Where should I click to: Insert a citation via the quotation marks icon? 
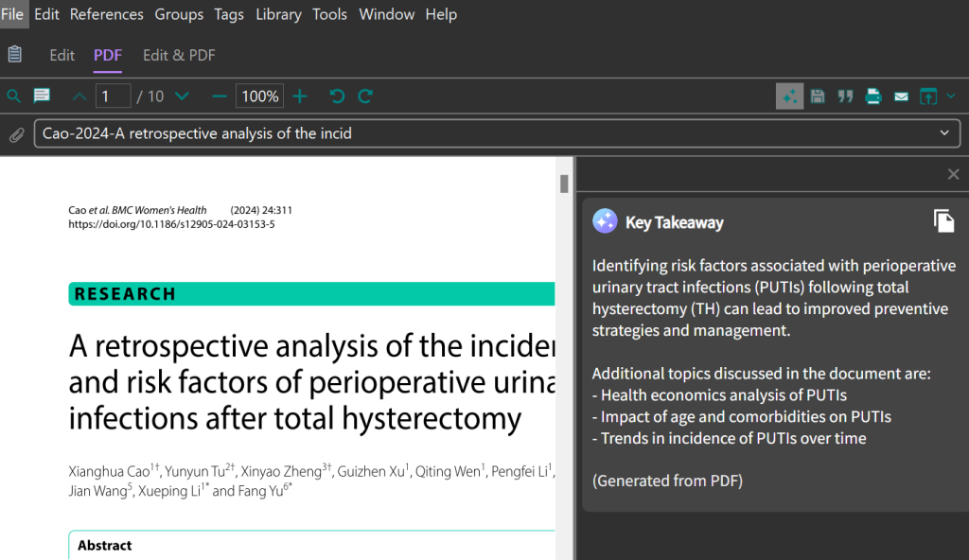click(845, 96)
